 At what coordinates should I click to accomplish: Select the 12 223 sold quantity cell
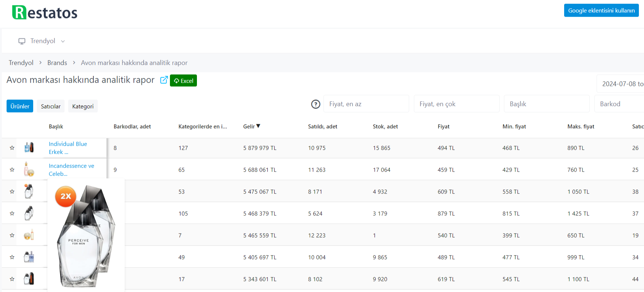317,235
